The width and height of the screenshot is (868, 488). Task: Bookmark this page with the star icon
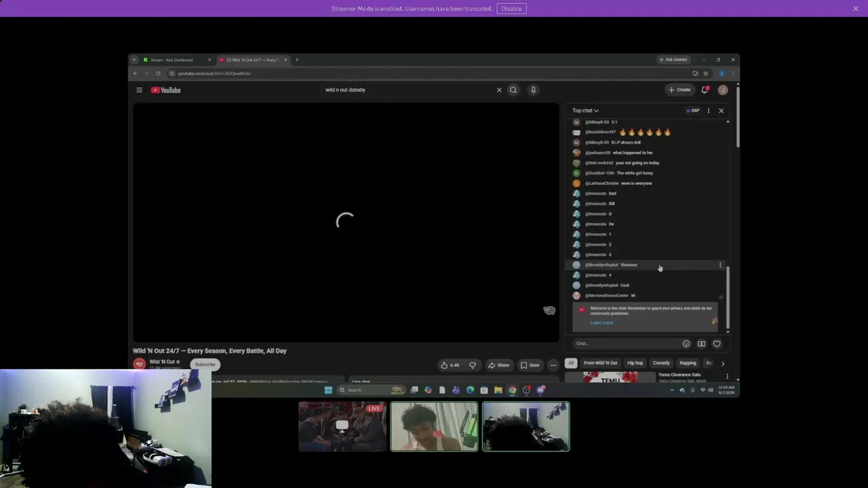[705, 73]
